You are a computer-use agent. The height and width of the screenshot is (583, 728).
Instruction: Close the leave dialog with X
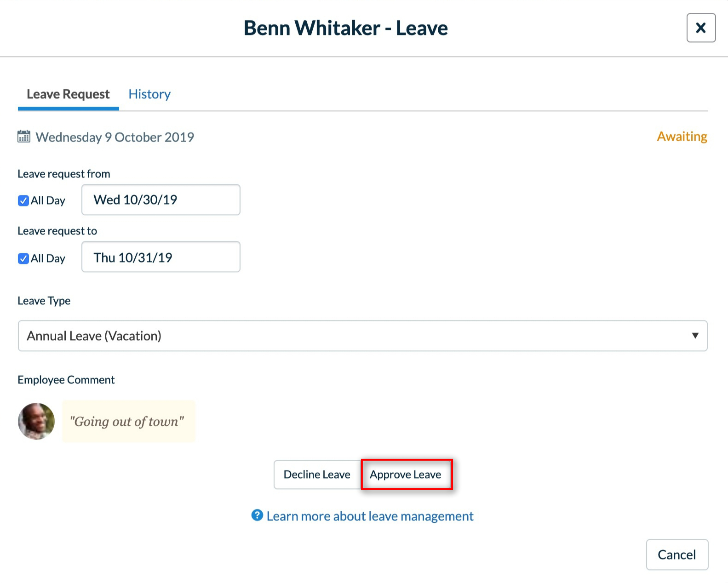coord(700,28)
